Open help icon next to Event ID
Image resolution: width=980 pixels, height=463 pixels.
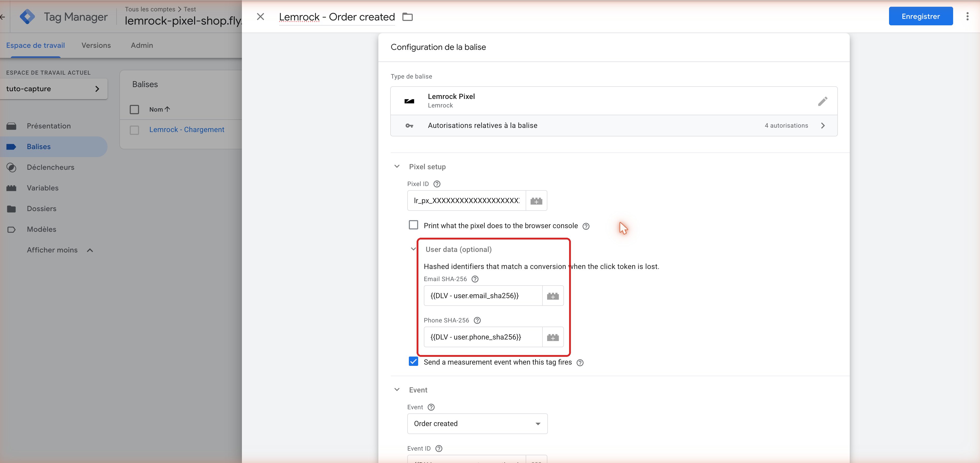(439, 449)
